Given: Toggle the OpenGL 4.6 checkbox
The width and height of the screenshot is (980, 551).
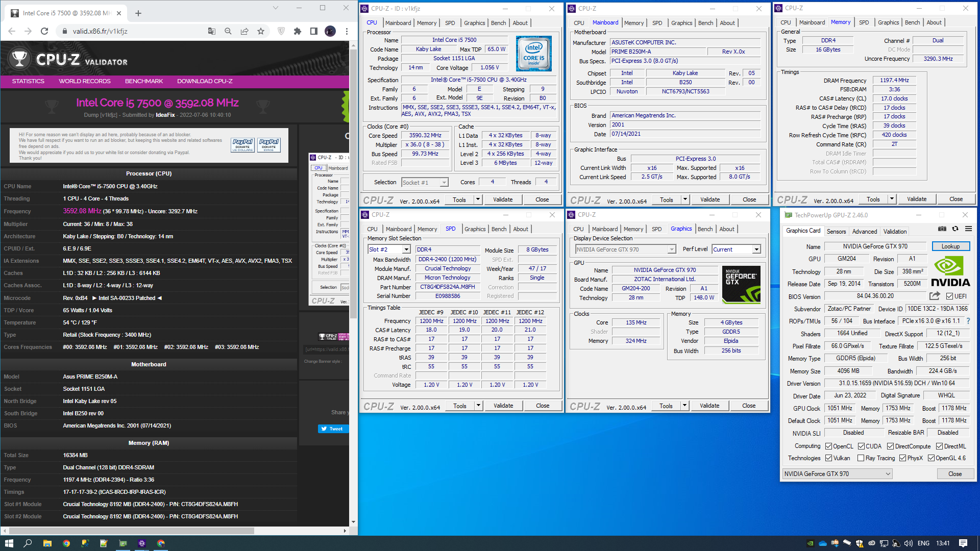Looking at the screenshot, I should point(931,458).
